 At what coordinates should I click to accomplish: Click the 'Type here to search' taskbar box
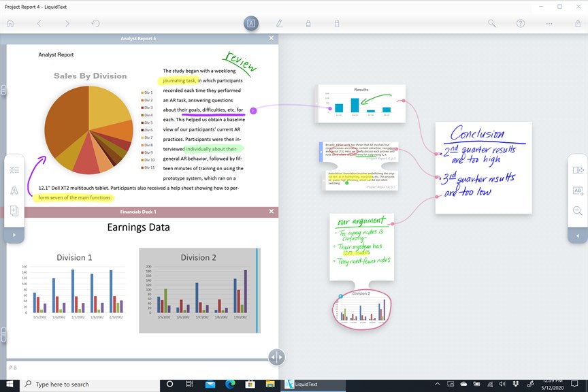(x=90, y=384)
